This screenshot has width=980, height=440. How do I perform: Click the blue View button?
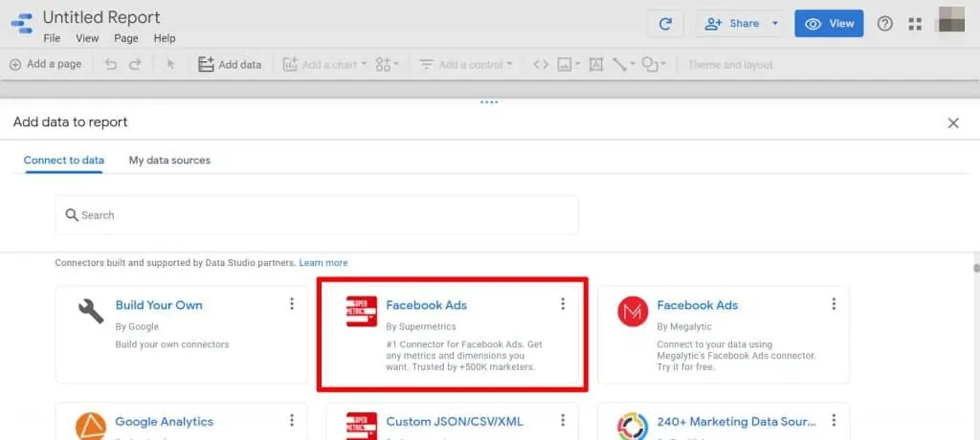click(x=829, y=24)
